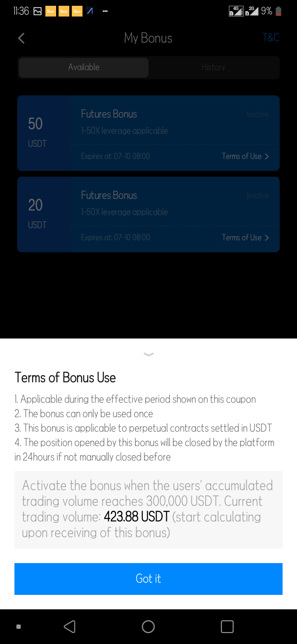297x644 pixels.
Task: Tap the 4G signal indicator icon
Action: pos(236,11)
